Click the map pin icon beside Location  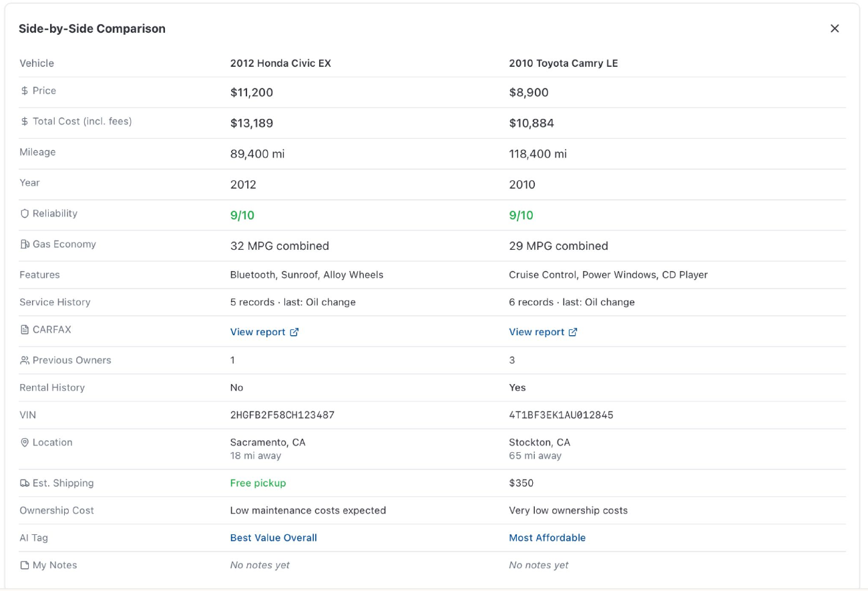(x=25, y=443)
